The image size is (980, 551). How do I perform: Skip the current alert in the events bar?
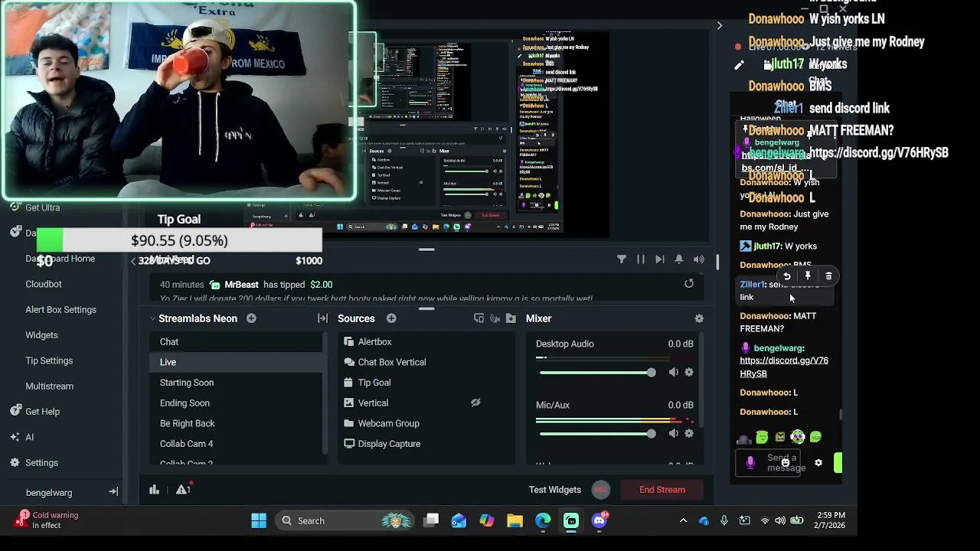click(x=660, y=259)
